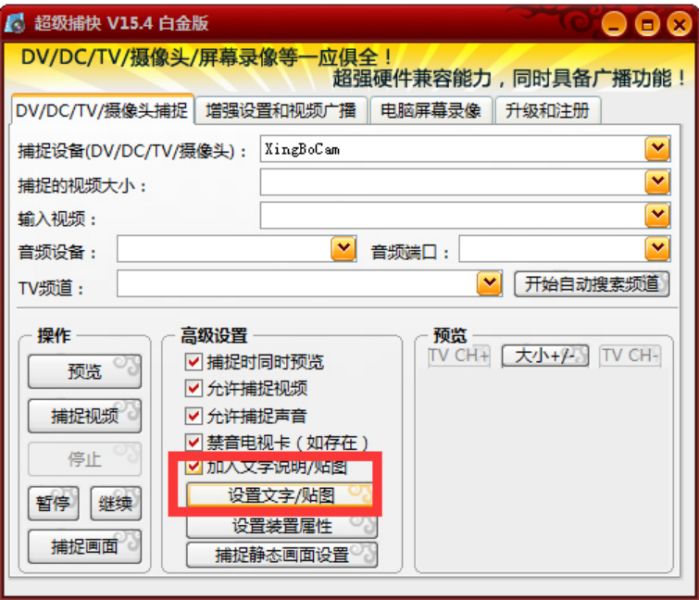Open the 增强设置和视频广播 tab
The image size is (699, 600).
281,110
